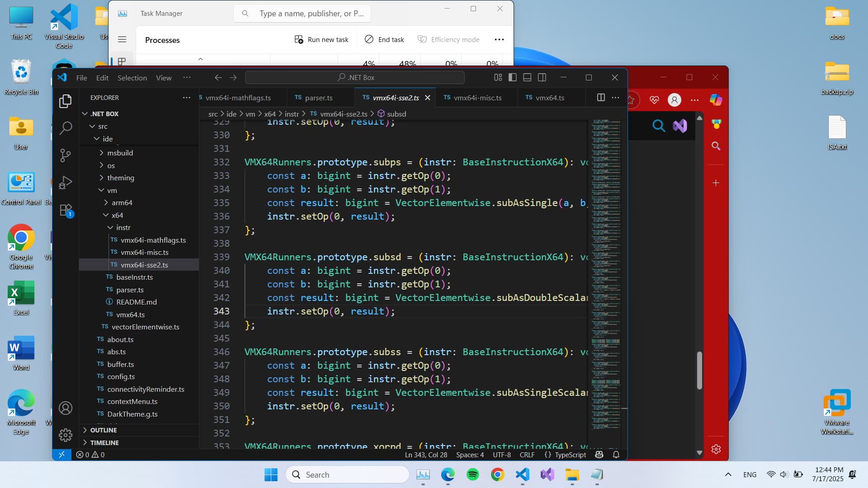
Task: Expand the OUTLINE section
Action: pos(139,430)
